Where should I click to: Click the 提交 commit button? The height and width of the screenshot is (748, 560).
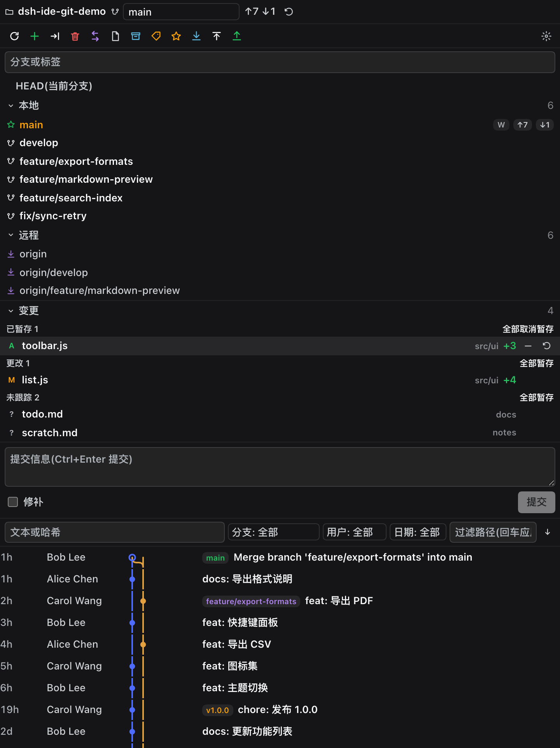pos(537,502)
